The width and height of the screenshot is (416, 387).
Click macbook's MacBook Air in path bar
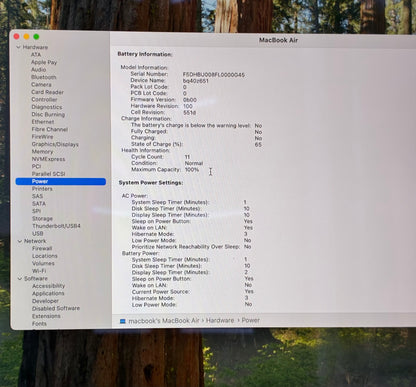pyautogui.click(x=164, y=321)
